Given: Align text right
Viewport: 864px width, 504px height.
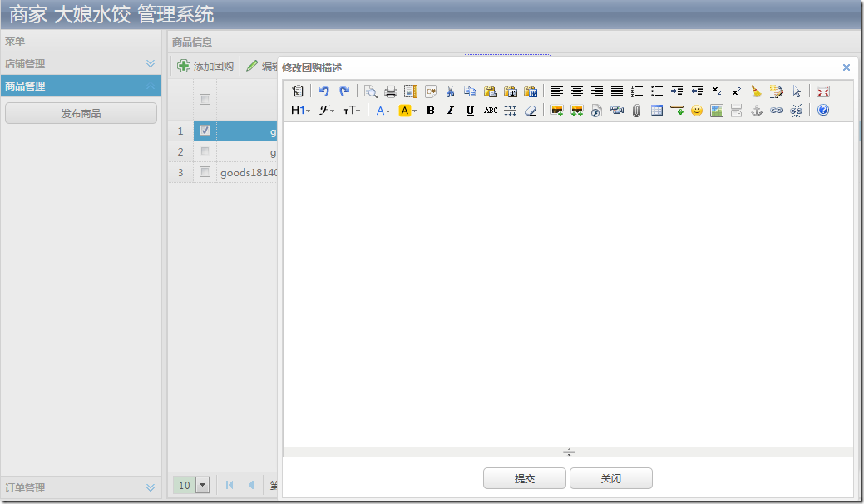Looking at the screenshot, I should pyautogui.click(x=597, y=91).
